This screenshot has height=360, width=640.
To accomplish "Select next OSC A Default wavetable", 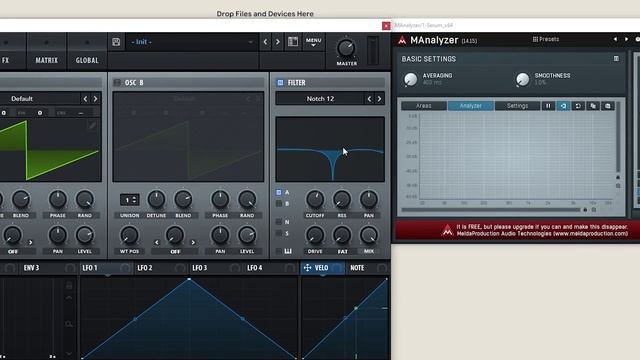I will pyautogui.click(x=96, y=99).
